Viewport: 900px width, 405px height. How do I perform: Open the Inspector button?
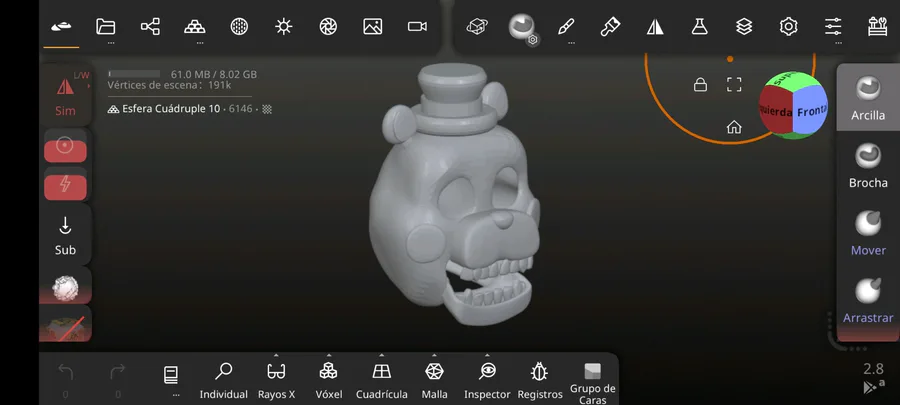tap(487, 381)
